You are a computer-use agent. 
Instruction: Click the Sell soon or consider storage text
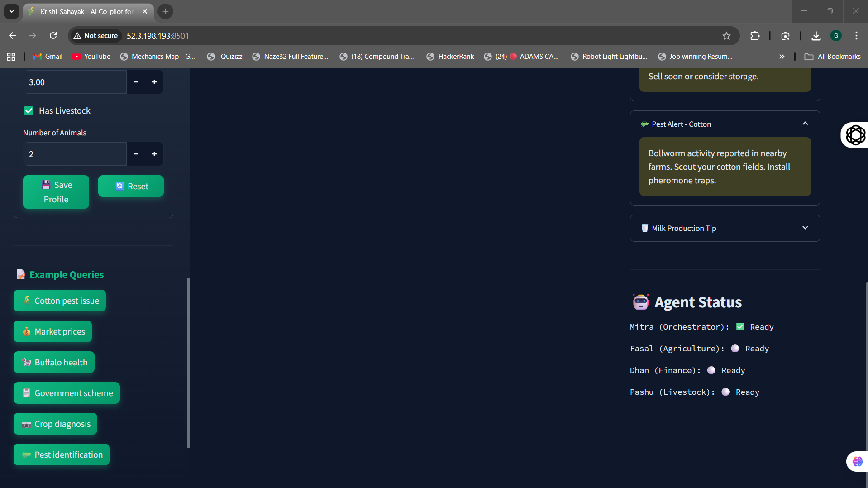[x=704, y=76]
